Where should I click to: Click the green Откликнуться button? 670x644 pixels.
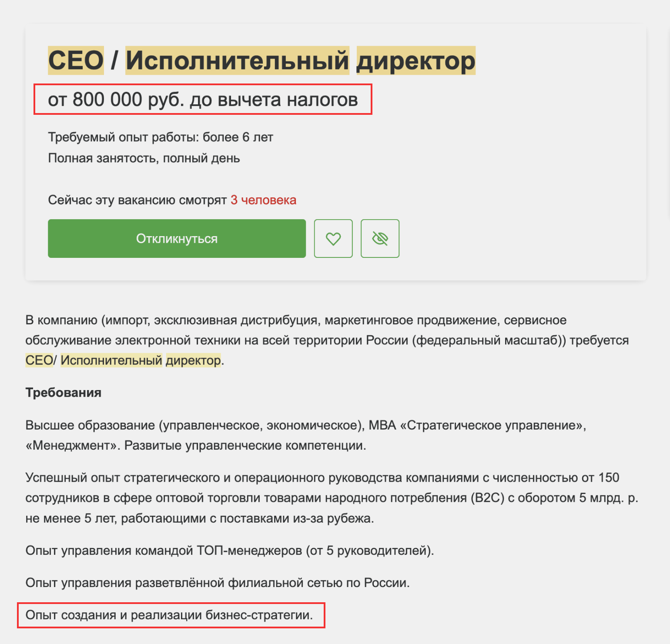pos(177,238)
